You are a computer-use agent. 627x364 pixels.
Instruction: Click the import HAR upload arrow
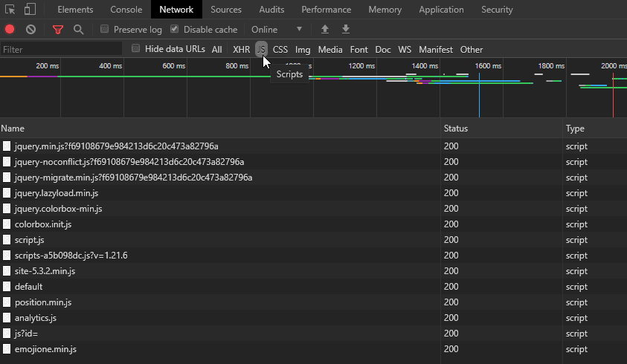coord(324,30)
